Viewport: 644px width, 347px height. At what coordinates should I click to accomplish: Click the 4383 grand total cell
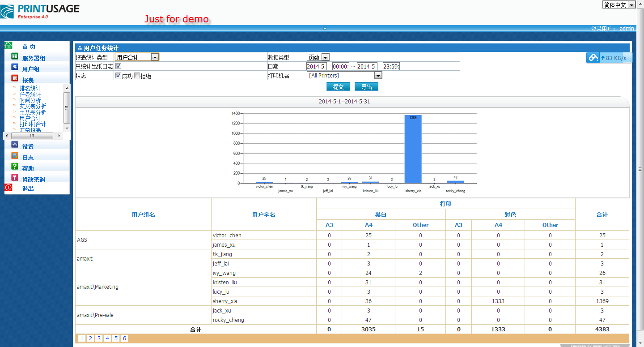click(x=602, y=329)
